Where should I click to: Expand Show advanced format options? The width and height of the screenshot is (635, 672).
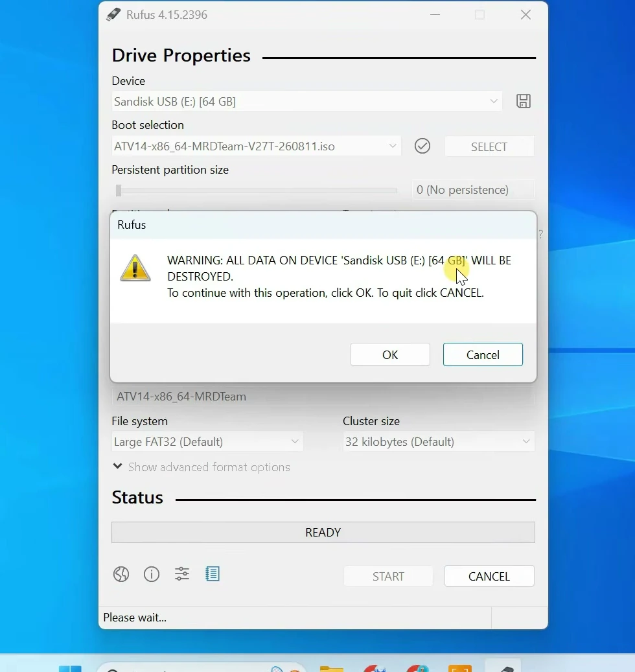coord(201,467)
